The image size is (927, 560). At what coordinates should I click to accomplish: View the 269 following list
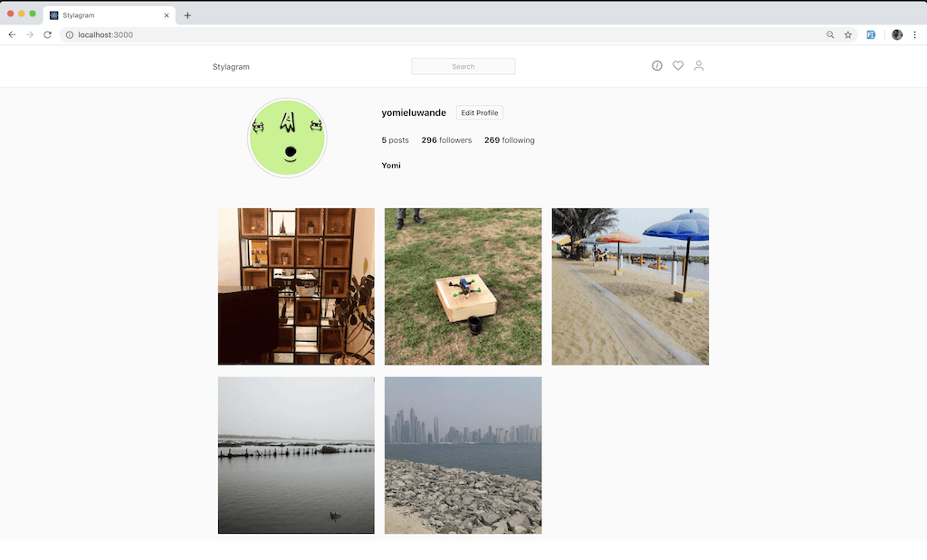509,140
